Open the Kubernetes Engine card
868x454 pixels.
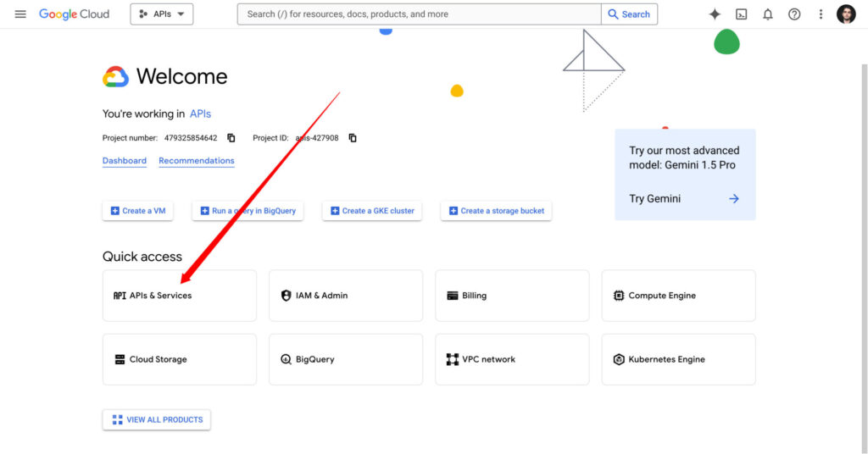click(x=678, y=359)
